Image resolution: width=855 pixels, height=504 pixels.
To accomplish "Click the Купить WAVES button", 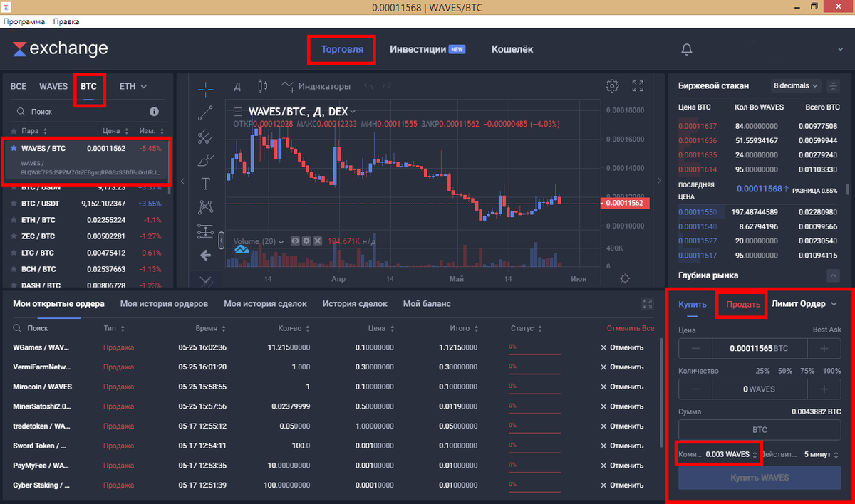I will tap(760, 477).
